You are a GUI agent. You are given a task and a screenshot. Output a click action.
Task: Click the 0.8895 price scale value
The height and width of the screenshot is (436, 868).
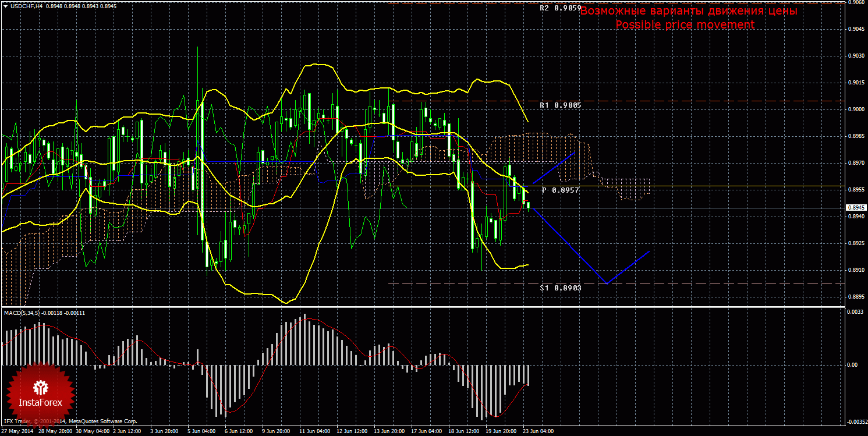tap(855, 297)
